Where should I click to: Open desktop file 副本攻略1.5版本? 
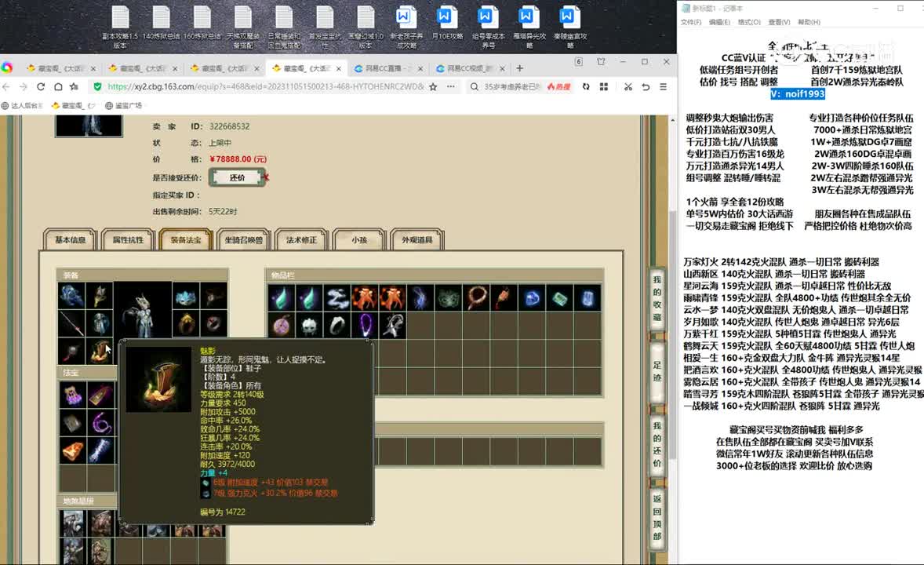click(120, 27)
